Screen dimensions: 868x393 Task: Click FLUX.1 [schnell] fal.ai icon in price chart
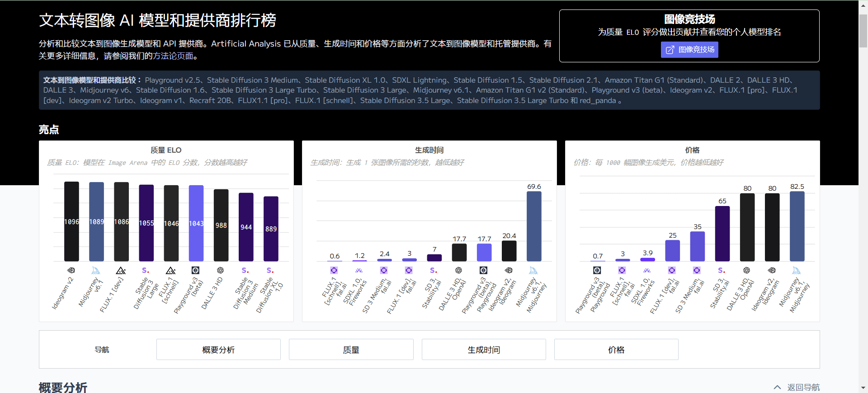[x=622, y=270]
